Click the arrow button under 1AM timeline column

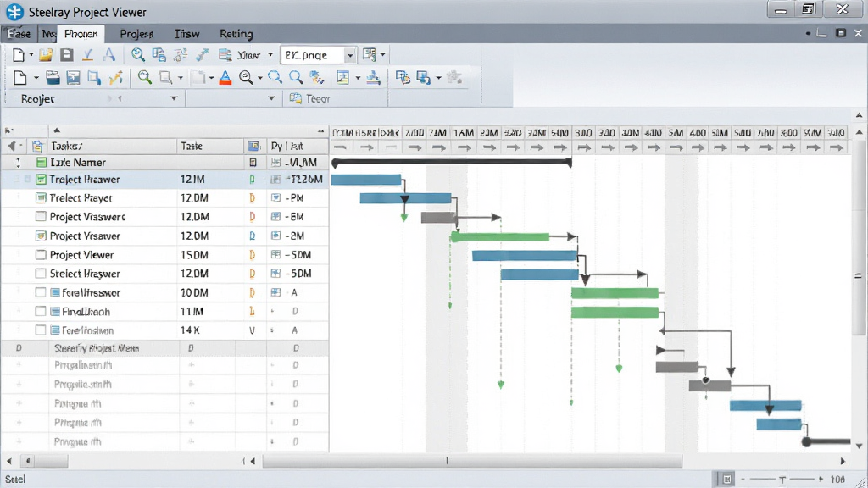[464, 147]
